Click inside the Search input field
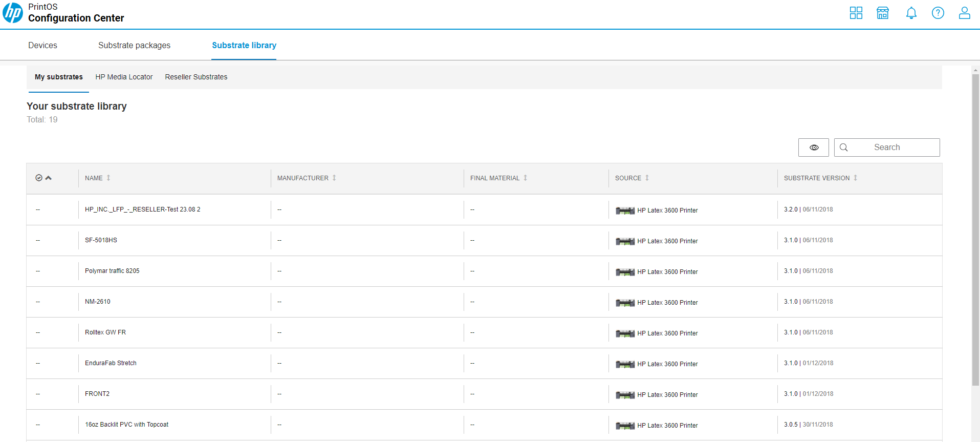Image resolution: width=980 pixels, height=442 pixels. click(x=887, y=148)
